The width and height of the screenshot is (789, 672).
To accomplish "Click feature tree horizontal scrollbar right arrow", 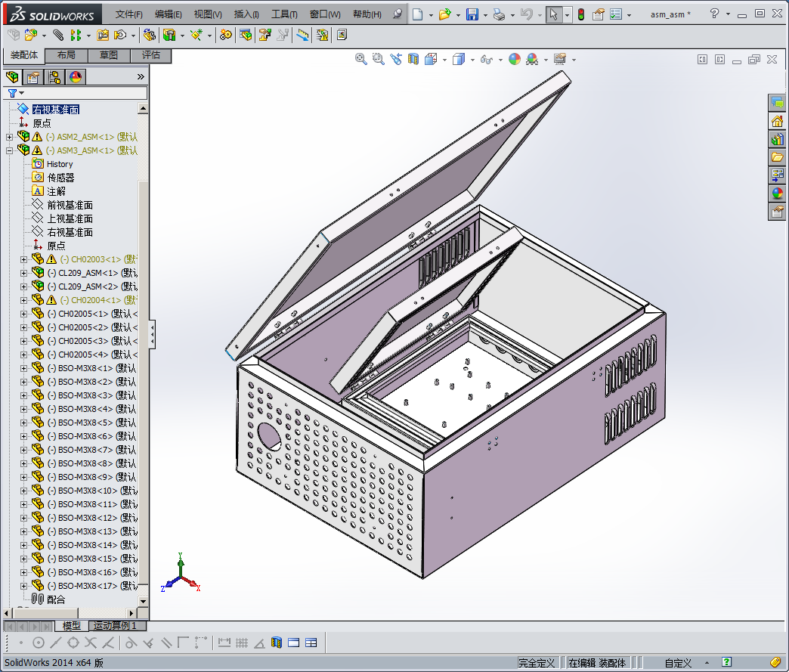I will pos(131,613).
